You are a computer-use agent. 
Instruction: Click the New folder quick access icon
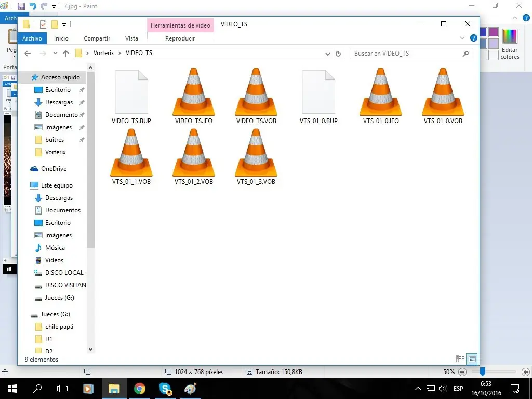(x=55, y=24)
